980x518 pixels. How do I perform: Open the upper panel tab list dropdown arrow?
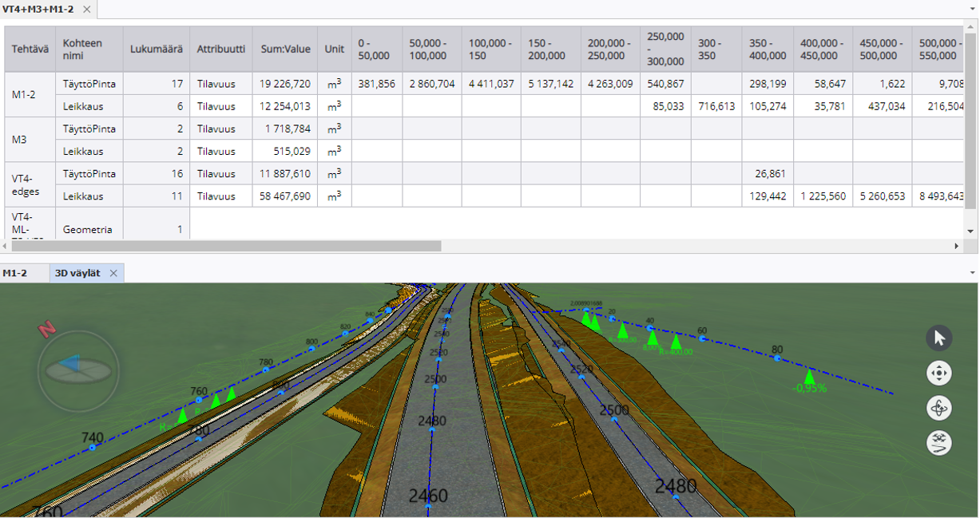(971, 10)
